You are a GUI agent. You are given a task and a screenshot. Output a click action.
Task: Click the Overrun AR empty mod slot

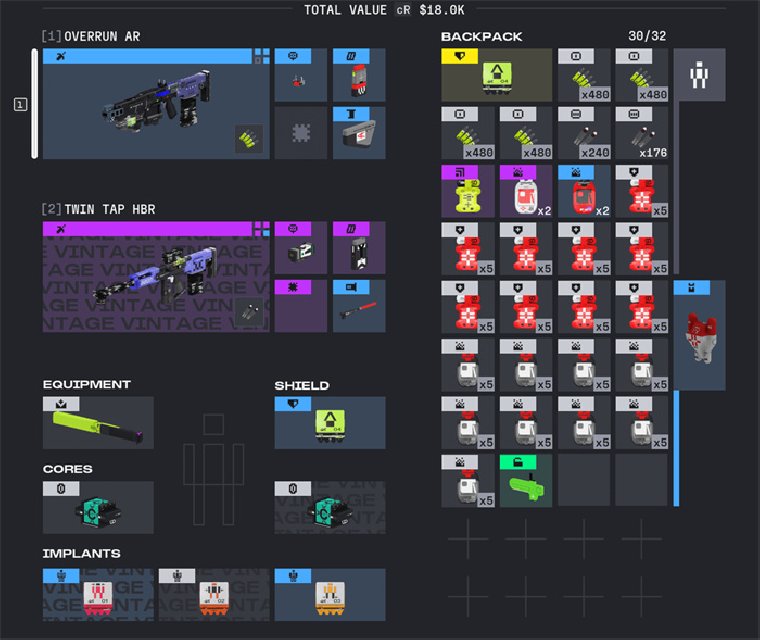[301, 133]
